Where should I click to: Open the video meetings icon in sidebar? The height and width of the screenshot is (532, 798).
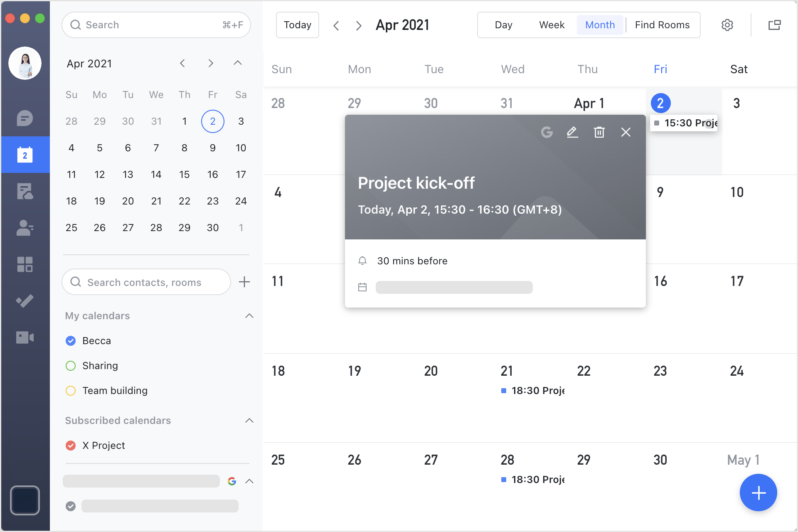(25, 337)
